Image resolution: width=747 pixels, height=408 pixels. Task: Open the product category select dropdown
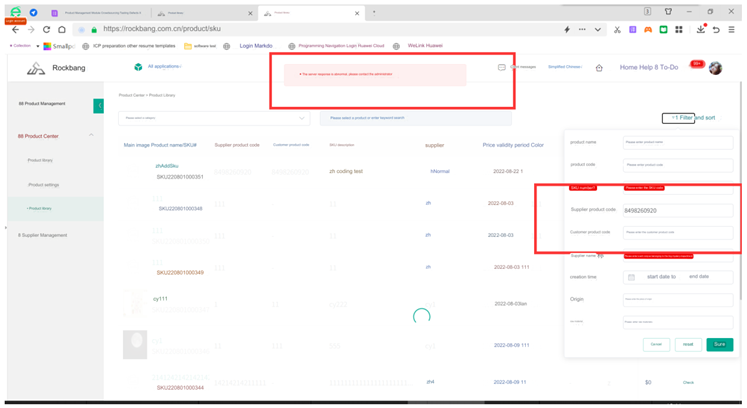click(x=214, y=118)
